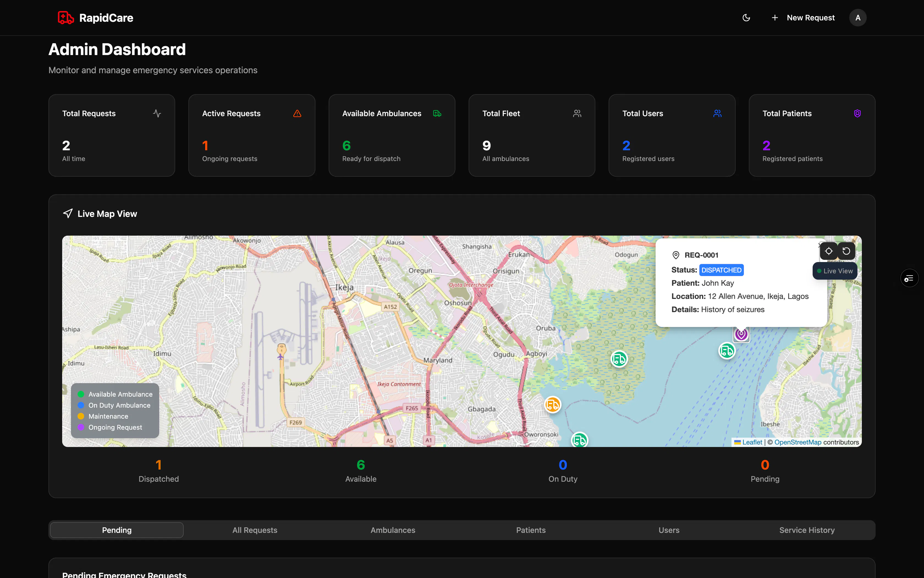Screen dimensions: 924x578
Task: Open the OpenStreetMap attribution link
Action: [798, 442]
